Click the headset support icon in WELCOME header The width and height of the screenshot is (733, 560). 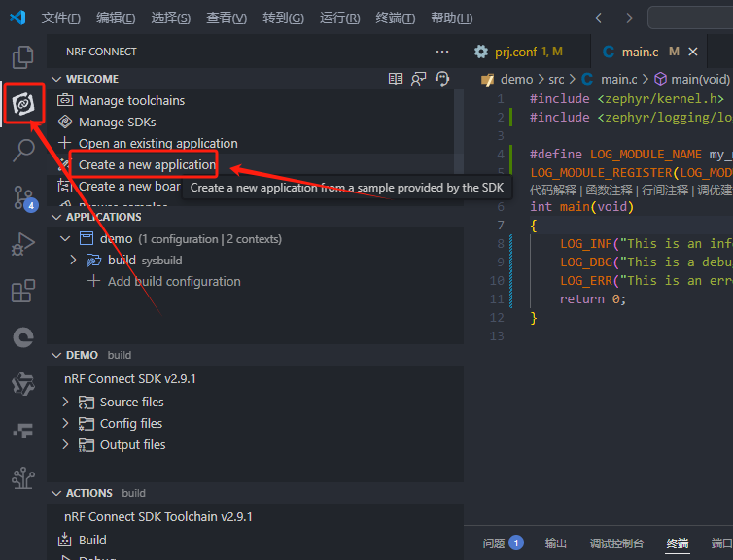(441, 79)
